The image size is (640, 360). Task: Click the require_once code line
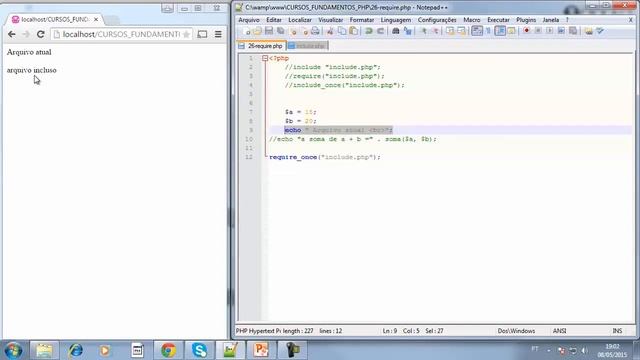325,157
